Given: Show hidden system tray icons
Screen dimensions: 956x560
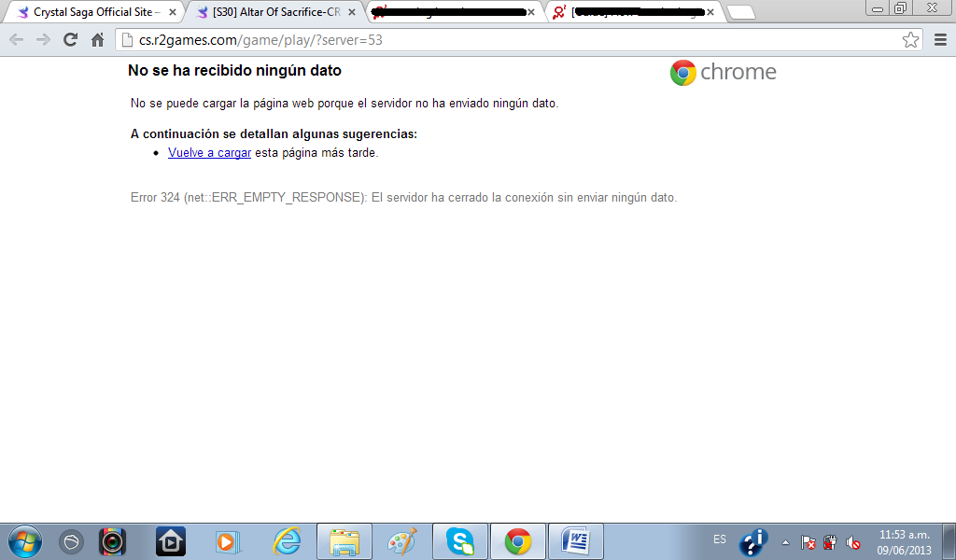Looking at the screenshot, I should tap(785, 542).
